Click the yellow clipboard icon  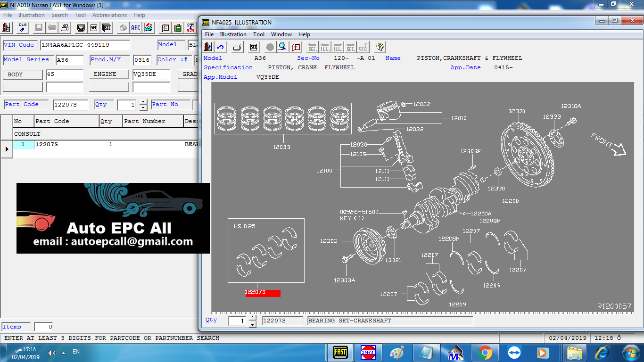click(x=178, y=28)
